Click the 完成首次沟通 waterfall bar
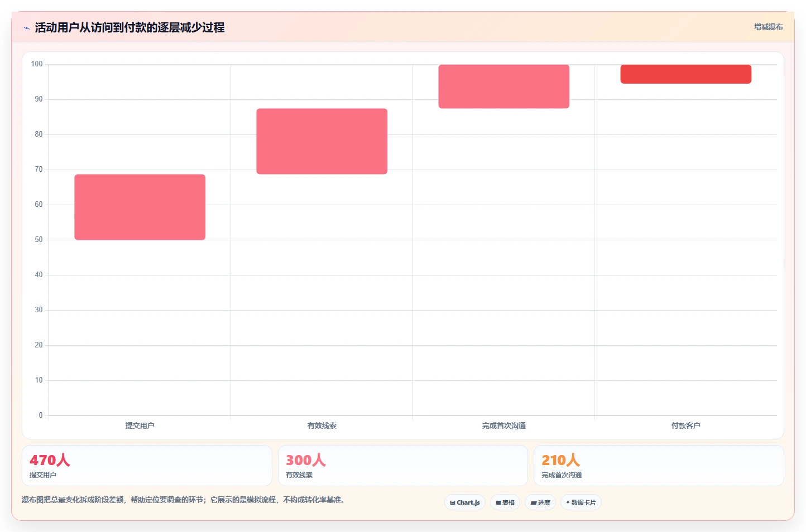The width and height of the screenshot is (806, 532). pyautogui.click(x=504, y=86)
